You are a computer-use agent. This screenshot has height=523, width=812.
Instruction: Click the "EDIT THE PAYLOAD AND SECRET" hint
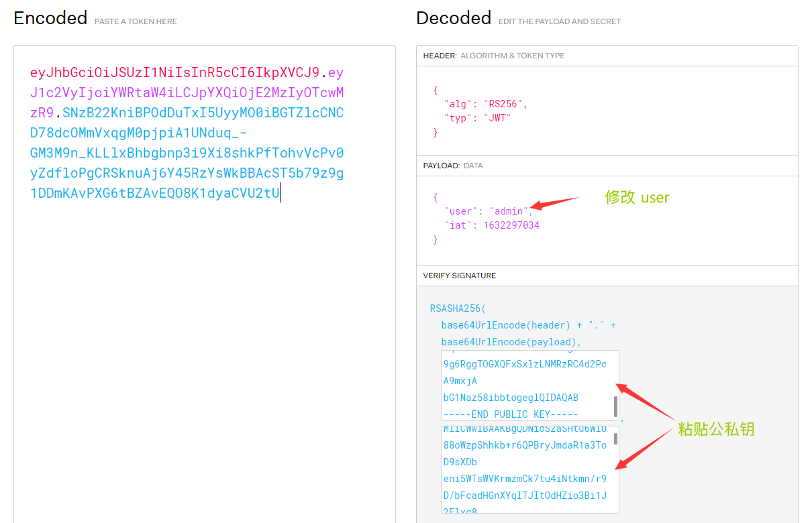560,21
